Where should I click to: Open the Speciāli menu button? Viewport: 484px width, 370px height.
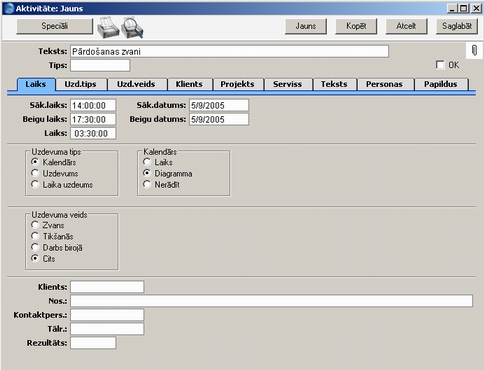55,26
